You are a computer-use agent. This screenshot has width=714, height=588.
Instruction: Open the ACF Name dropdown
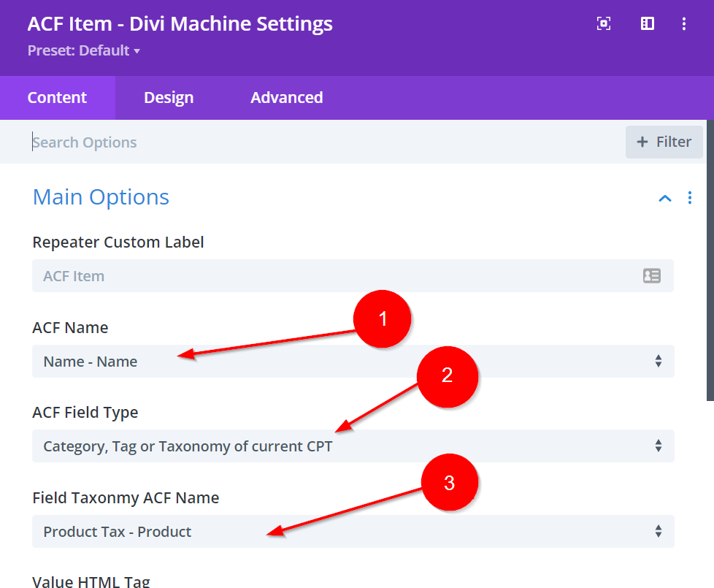[x=353, y=362]
